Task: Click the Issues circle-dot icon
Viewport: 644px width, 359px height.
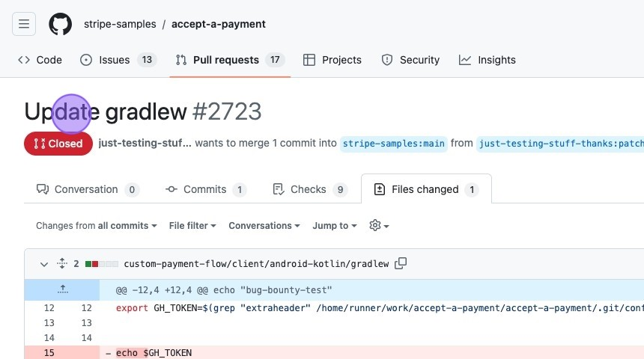Action: (86, 60)
